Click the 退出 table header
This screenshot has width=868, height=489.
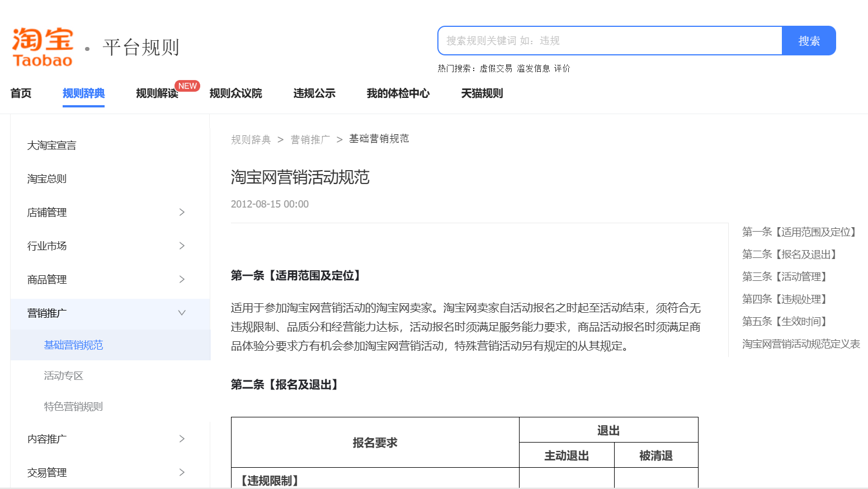[x=608, y=430]
